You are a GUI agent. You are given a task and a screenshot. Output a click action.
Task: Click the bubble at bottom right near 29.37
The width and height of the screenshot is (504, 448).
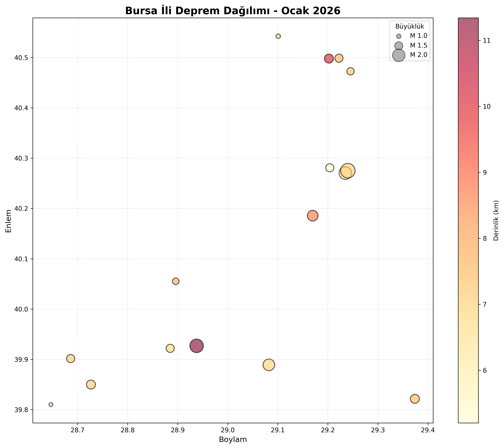coord(415,399)
